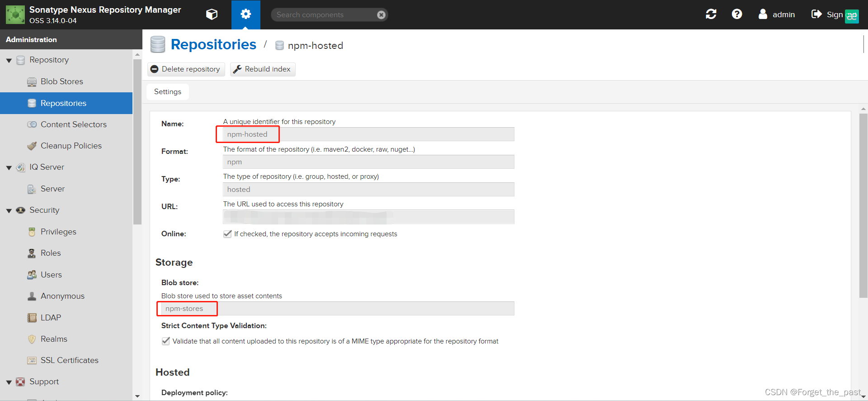Open Repositories in sidebar
The height and width of the screenshot is (401, 868).
[66, 103]
